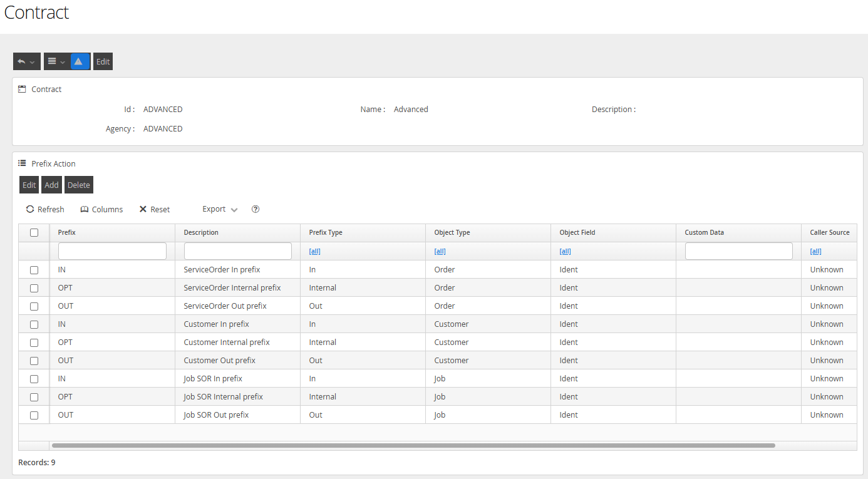Viewport: 868px width, 479px height.
Task: Click the Refresh icon above grid
Action: [30, 209]
